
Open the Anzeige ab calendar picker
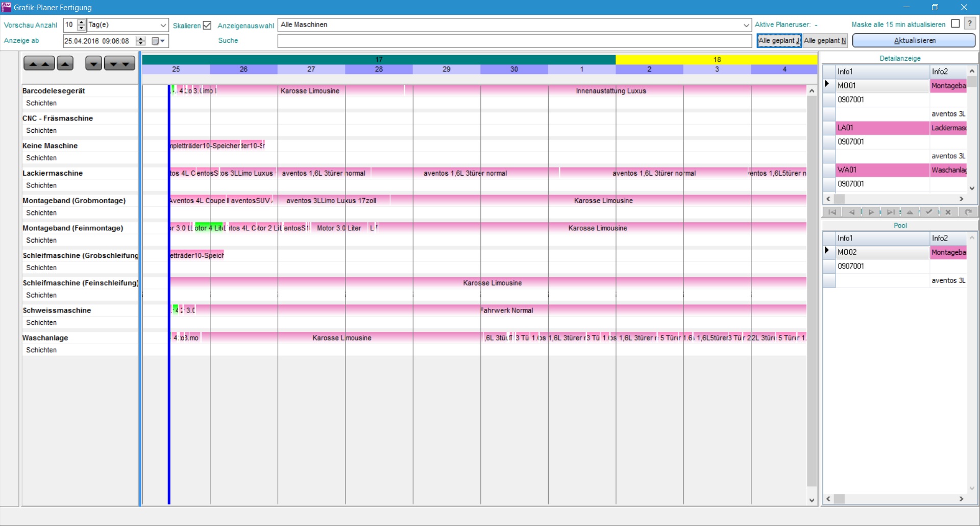159,41
